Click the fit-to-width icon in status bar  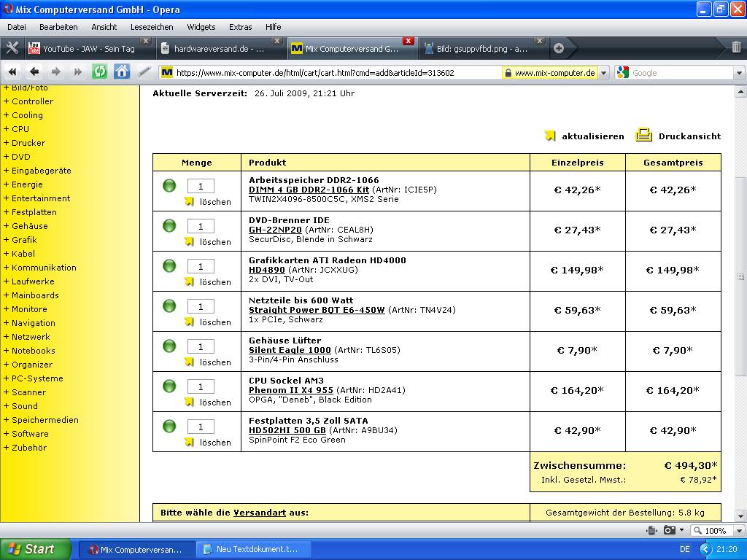(x=651, y=531)
